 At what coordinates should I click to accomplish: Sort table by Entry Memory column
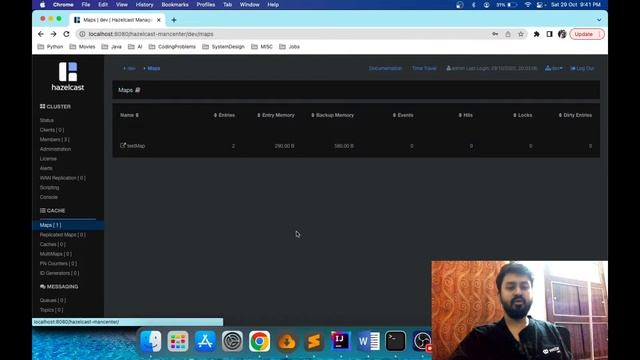[x=276, y=115]
